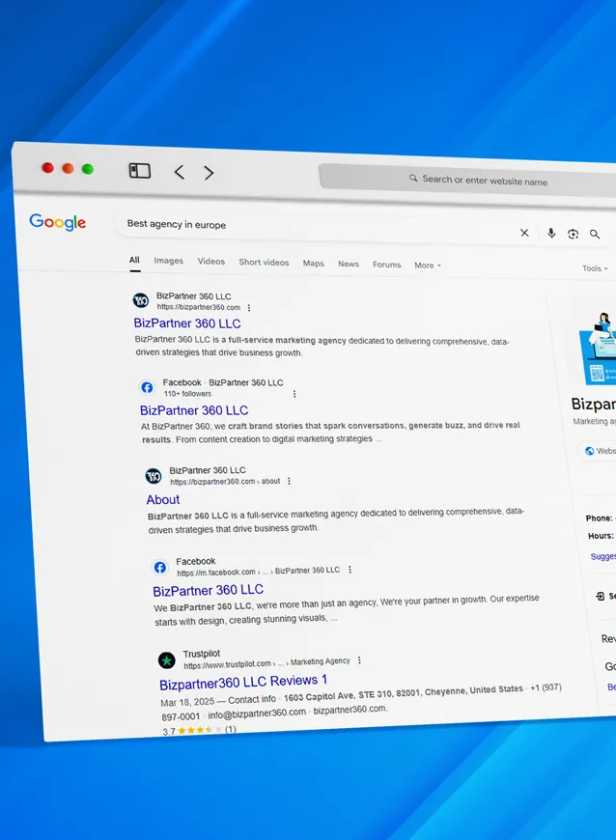Open options for bizpartner360.com first result
The width and height of the screenshot is (616, 840).
[x=248, y=307]
